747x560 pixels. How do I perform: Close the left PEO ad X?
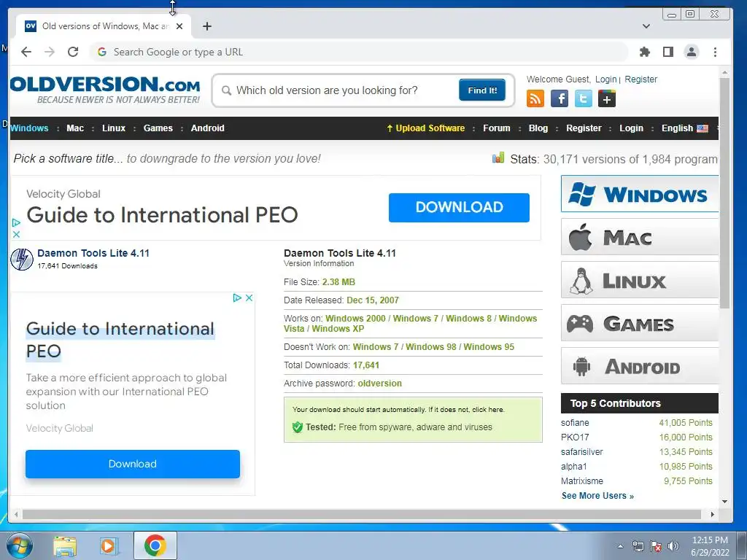pyautogui.click(x=249, y=297)
